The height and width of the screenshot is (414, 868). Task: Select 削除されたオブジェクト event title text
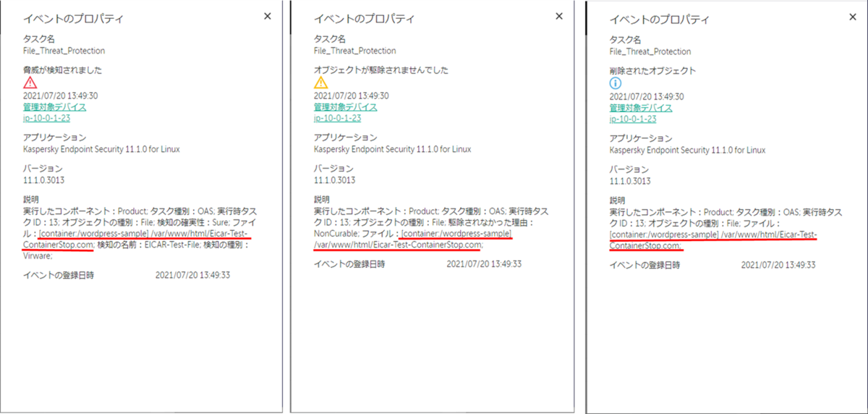tap(652, 71)
